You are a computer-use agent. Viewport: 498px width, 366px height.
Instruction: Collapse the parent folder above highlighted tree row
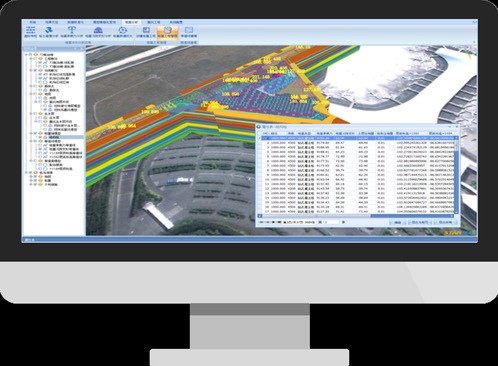pyautogui.click(x=31, y=133)
